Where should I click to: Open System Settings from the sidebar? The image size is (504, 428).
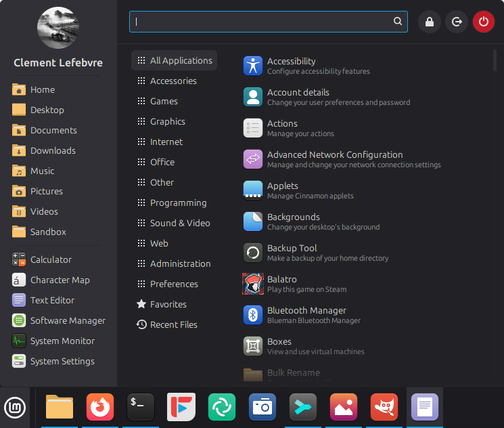[x=62, y=361]
